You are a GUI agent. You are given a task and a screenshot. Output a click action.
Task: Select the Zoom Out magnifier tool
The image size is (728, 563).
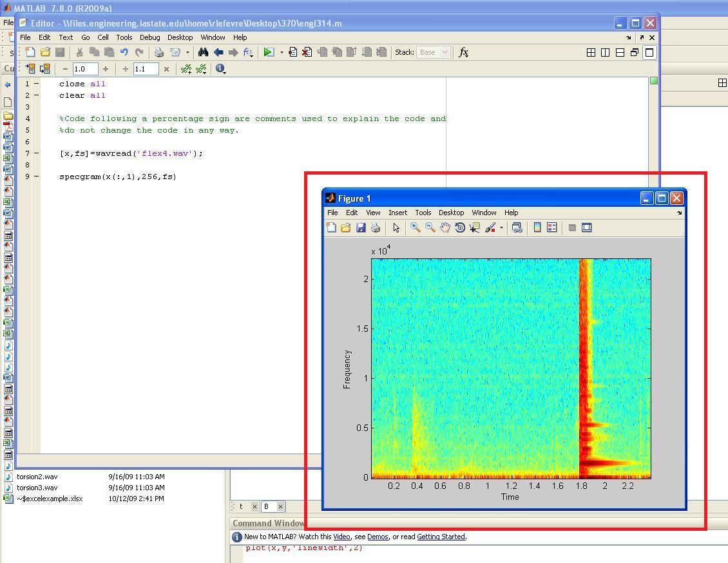click(x=430, y=227)
